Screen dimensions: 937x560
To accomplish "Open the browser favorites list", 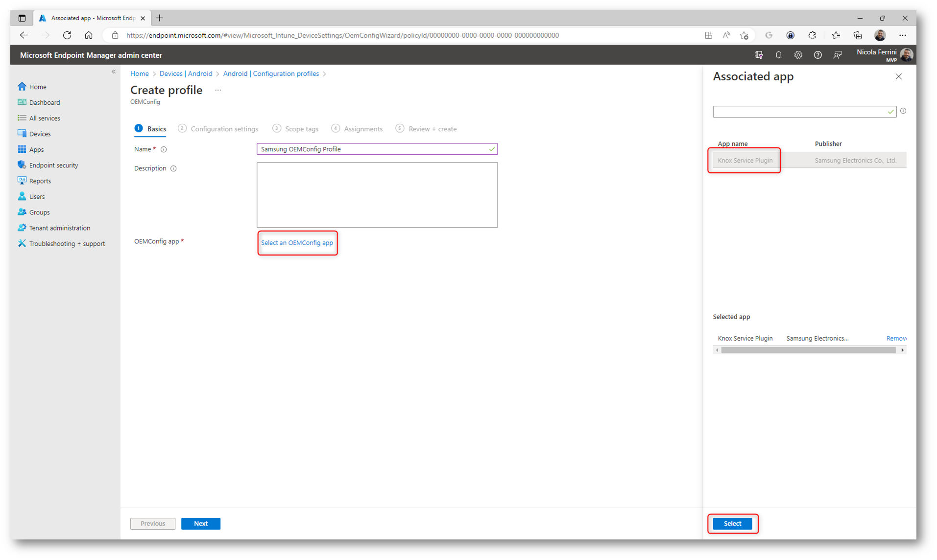I will pyautogui.click(x=836, y=35).
